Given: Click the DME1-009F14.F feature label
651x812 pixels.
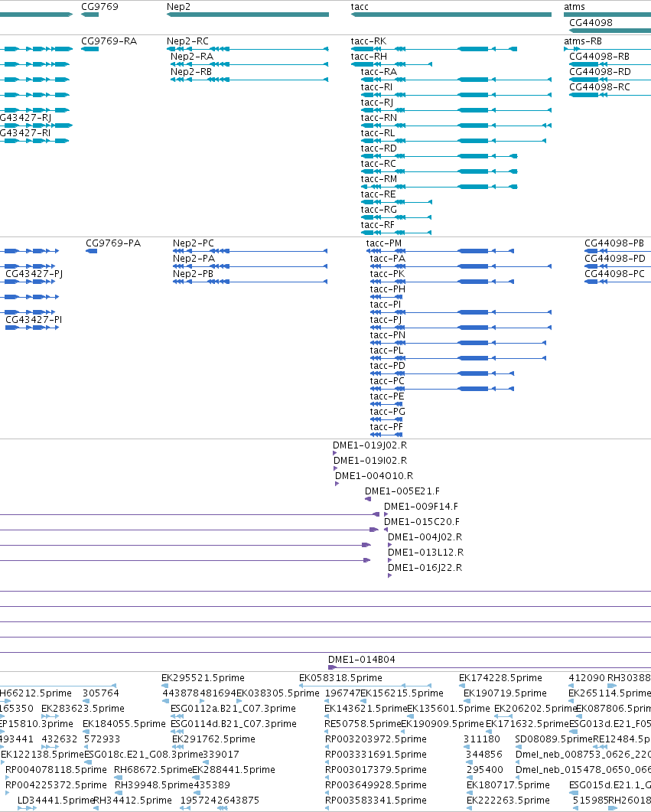Looking at the screenshot, I should click(422, 507).
